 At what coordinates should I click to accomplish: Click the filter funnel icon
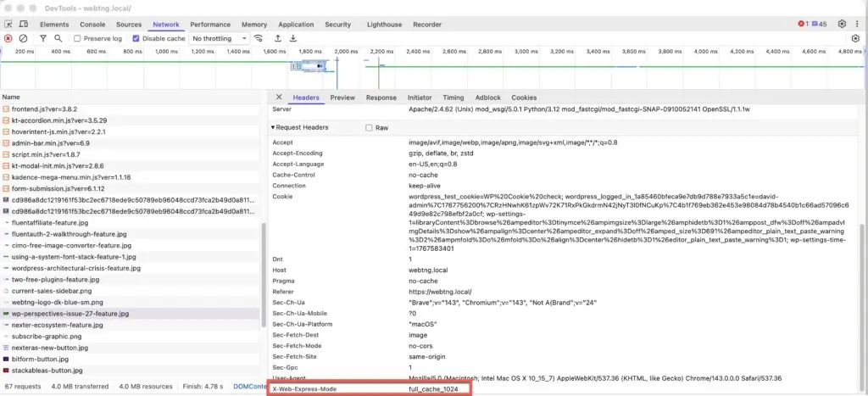click(42, 39)
